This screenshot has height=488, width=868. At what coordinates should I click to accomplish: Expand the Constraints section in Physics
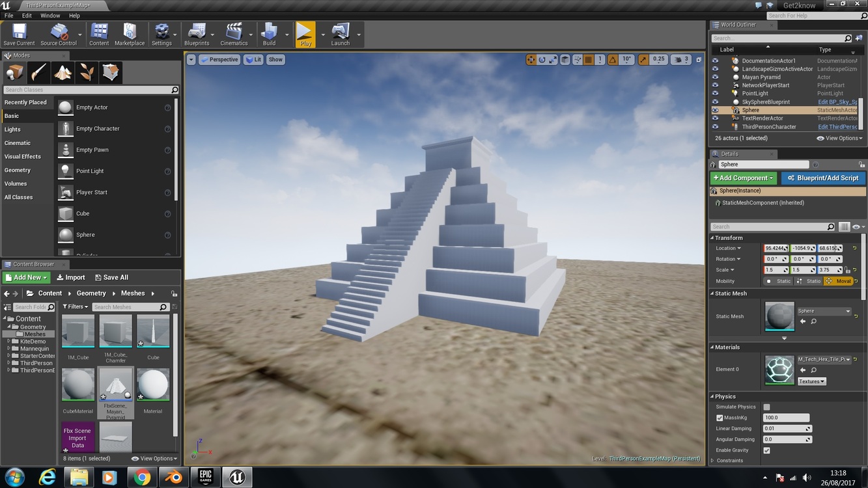[712, 461]
